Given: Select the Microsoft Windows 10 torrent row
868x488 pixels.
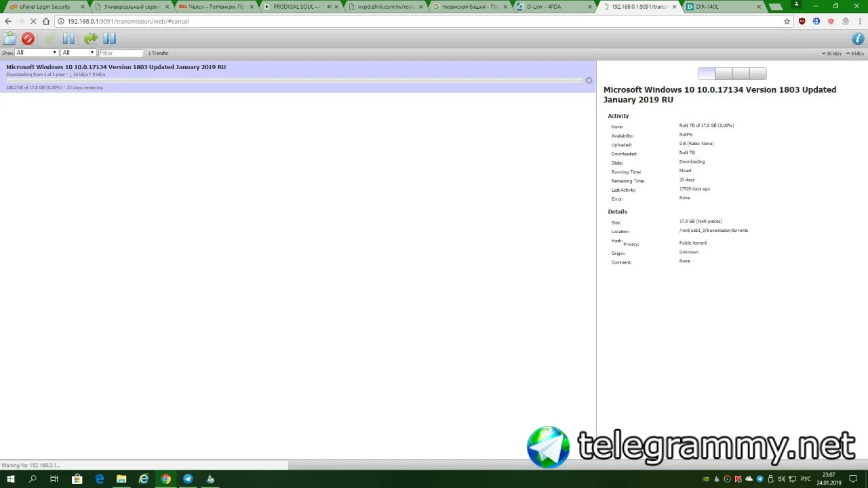Looking at the screenshot, I should pyautogui.click(x=298, y=77).
